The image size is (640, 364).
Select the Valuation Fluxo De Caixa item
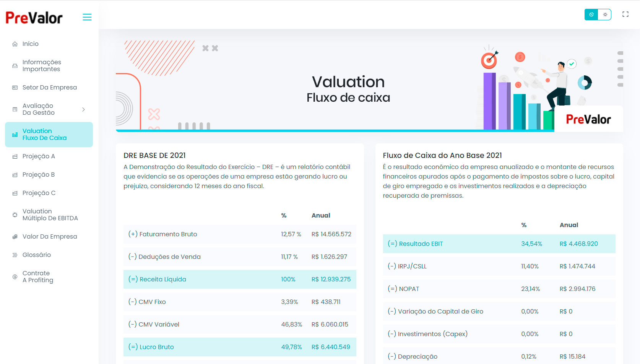pos(44,135)
